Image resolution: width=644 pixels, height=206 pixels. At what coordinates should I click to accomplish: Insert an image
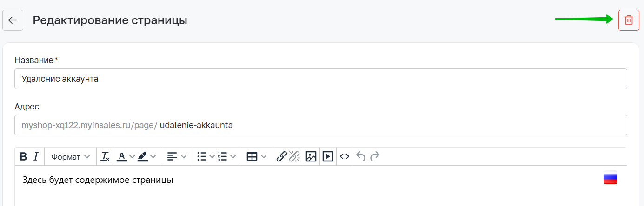tap(311, 156)
